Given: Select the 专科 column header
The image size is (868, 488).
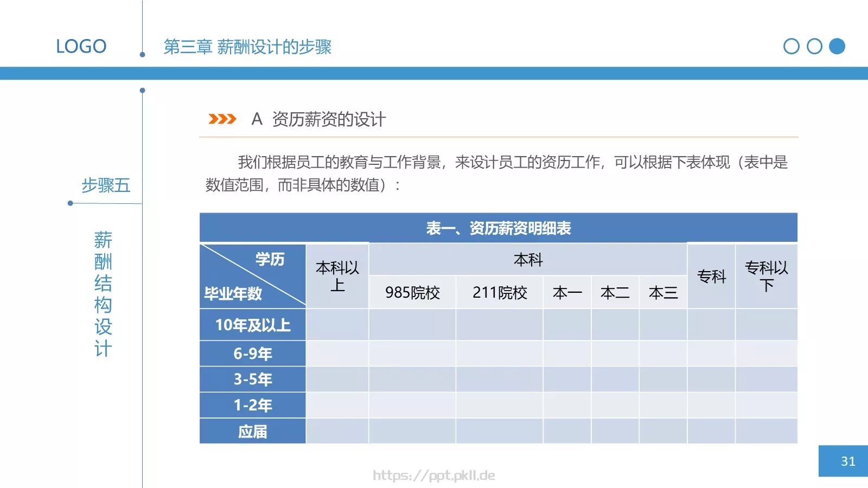Looking at the screenshot, I should [711, 276].
